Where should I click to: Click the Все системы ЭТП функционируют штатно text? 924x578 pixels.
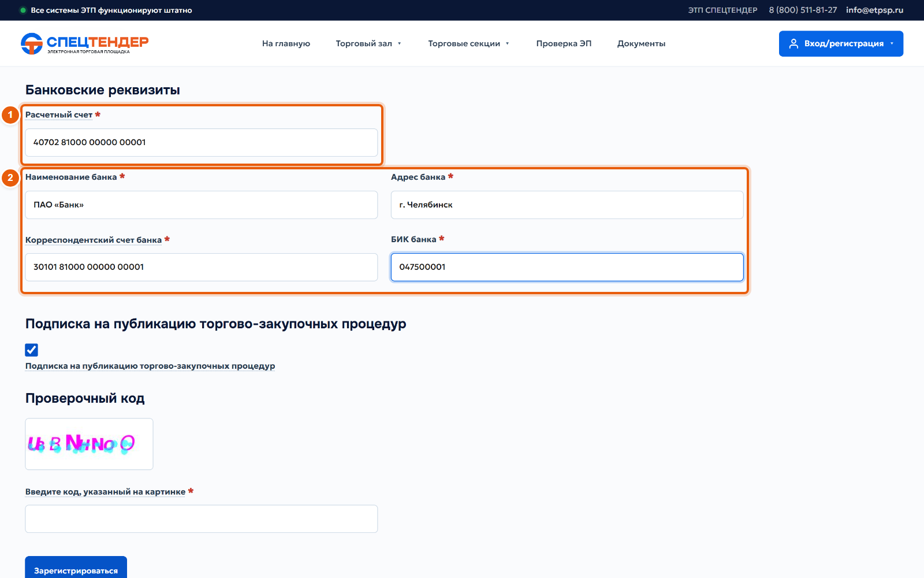click(x=111, y=10)
